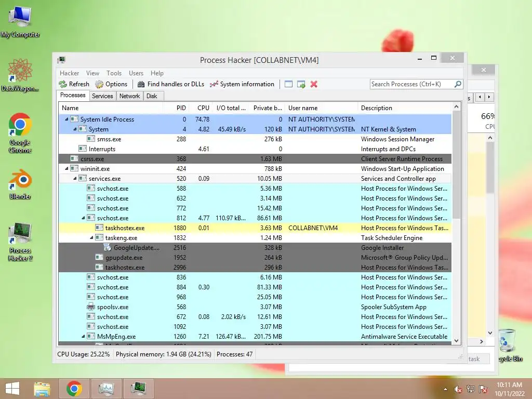This screenshot has height=399, width=532.
Task: Open the Process Hacker 2 desktop shortcut
Action: pyautogui.click(x=20, y=242)
